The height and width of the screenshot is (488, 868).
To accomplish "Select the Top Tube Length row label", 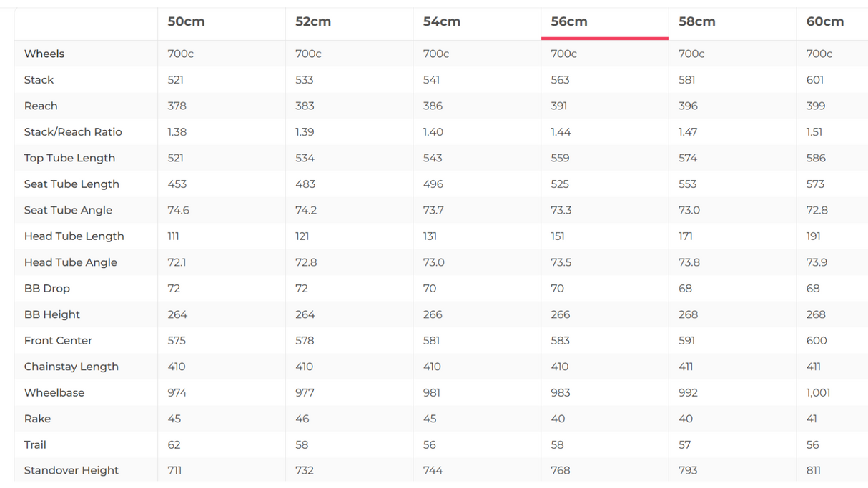I will 69,158.
